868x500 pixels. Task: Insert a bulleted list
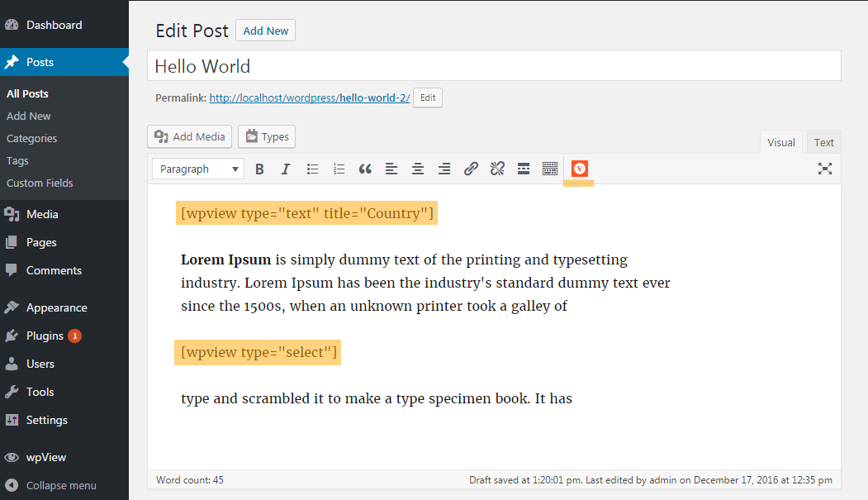coord(312,169)
